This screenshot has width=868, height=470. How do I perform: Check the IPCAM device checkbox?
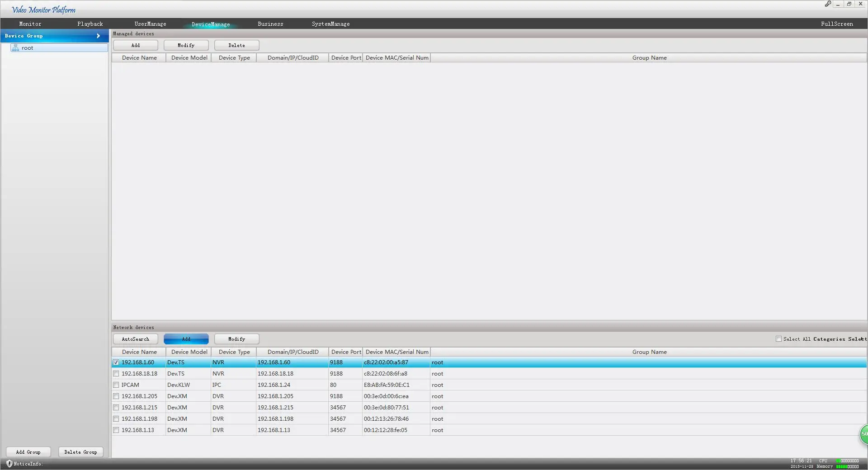tap(116, 385)
